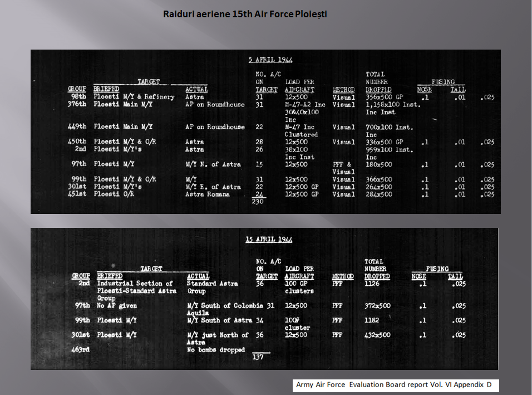
Task: Click 'M-47-A2 Inc' load per aircraft
Action: (305, 105)
